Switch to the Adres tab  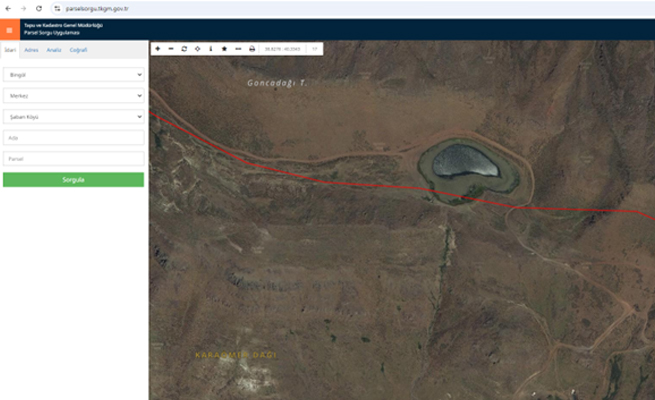pos(31,50)
